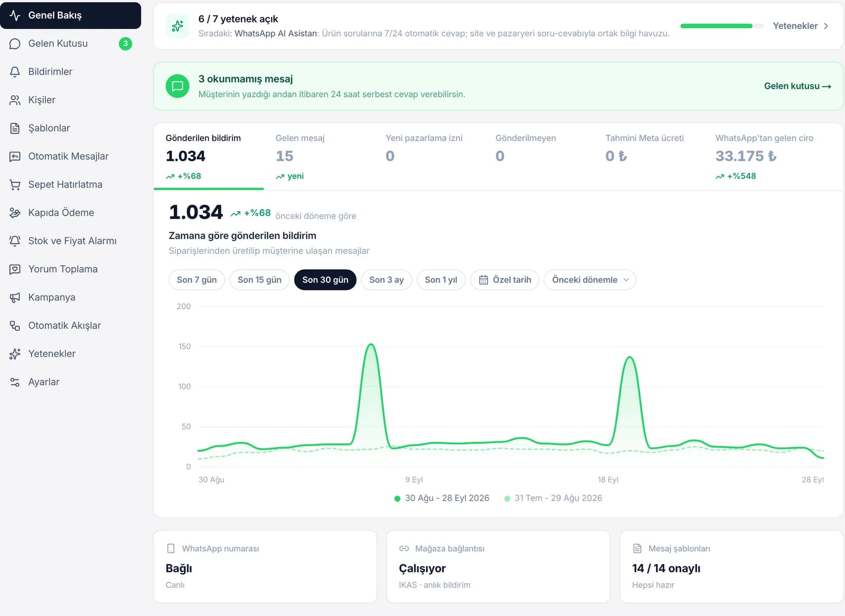Screen dimensions: 845x616
Task: Switch to the Gönderilen bildirim metric tab
Action: pos(209,157)
